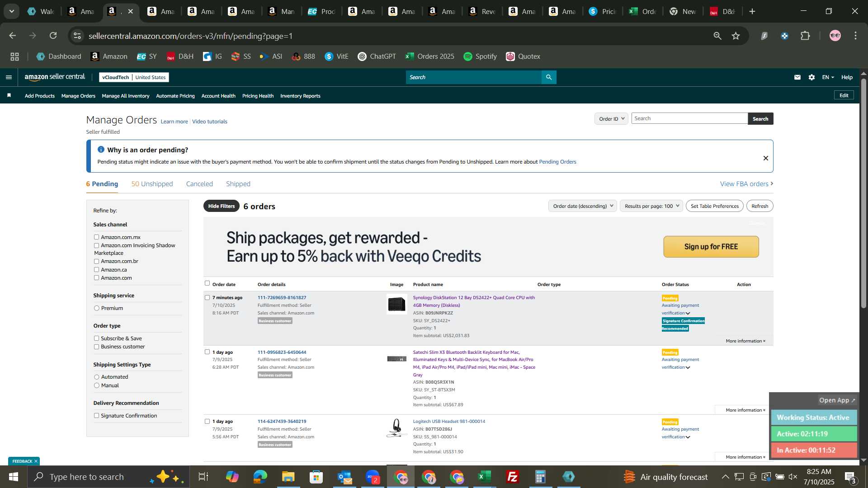Tick the select-all orders header checkbox
The width and height of the screenshot is (868, 488).
[207, 283]
